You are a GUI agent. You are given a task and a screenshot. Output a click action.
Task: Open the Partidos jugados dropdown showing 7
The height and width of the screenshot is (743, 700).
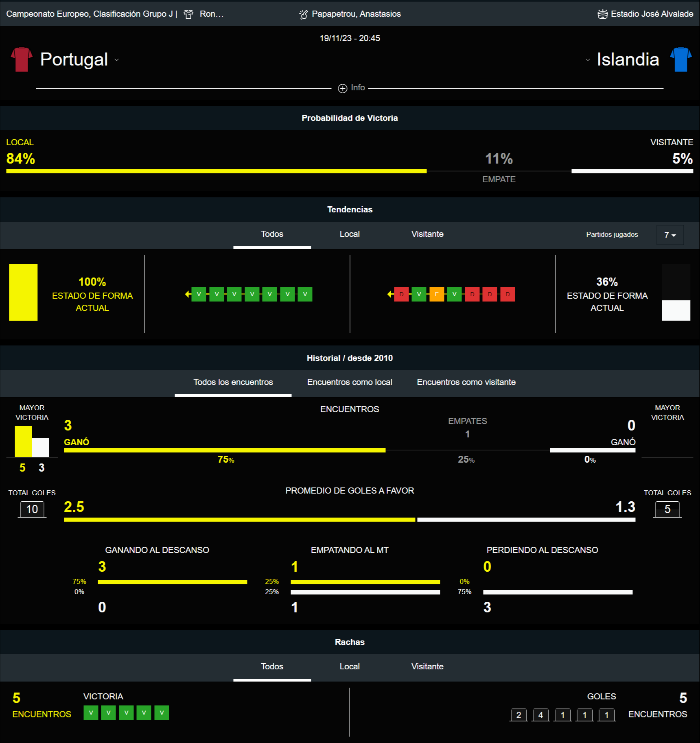click(x=670, y=235)
